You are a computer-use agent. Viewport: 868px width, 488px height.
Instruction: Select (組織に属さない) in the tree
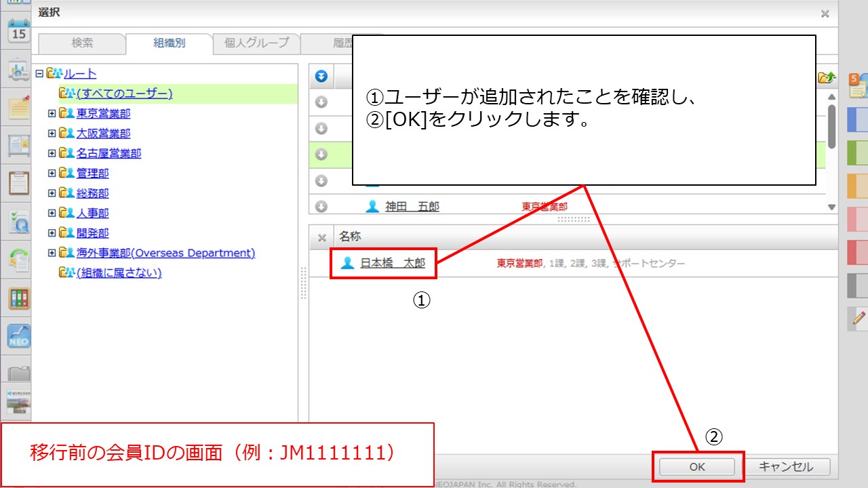(x=119, y=272)
